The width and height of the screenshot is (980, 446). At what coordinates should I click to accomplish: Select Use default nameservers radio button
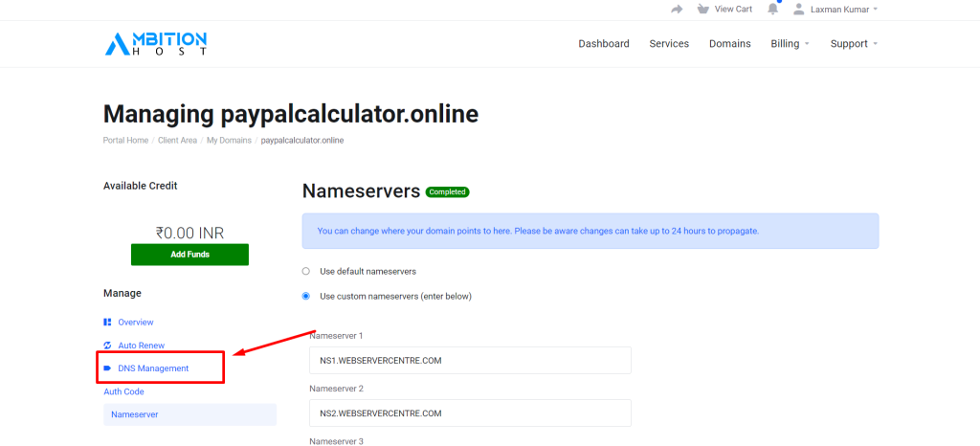(x=305, y=272)
